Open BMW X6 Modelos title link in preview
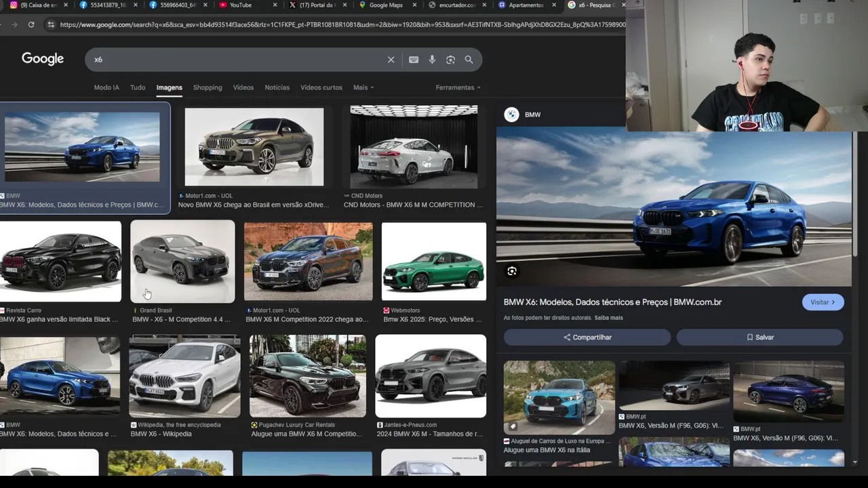 612,302
